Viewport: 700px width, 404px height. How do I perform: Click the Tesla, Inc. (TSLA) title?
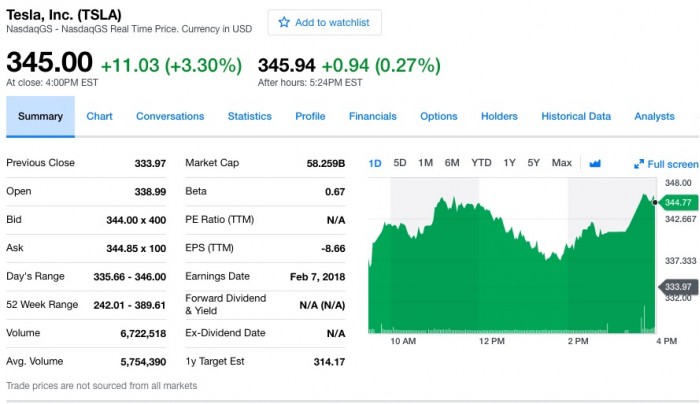coord(64,15)
